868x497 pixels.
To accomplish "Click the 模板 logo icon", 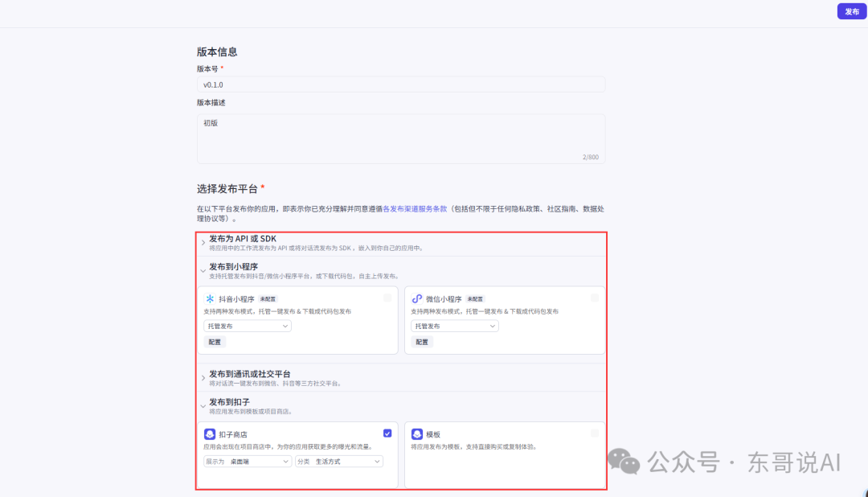I will (417, 433).
